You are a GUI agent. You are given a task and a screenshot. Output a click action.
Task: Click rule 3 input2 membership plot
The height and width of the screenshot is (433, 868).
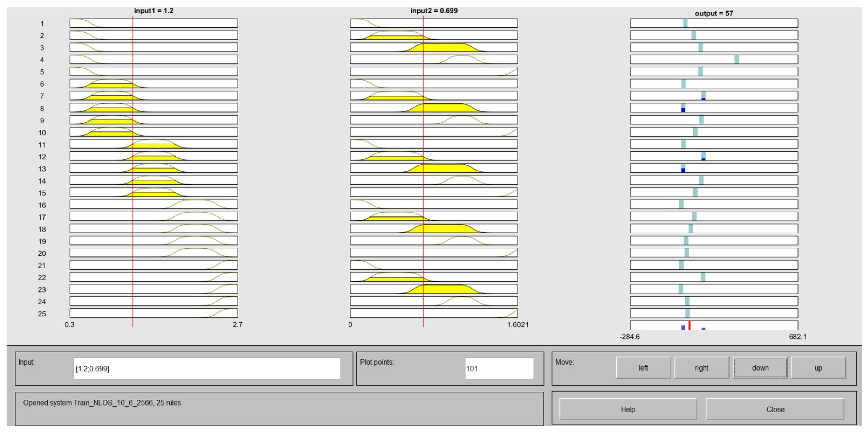[x=434, y=47]
